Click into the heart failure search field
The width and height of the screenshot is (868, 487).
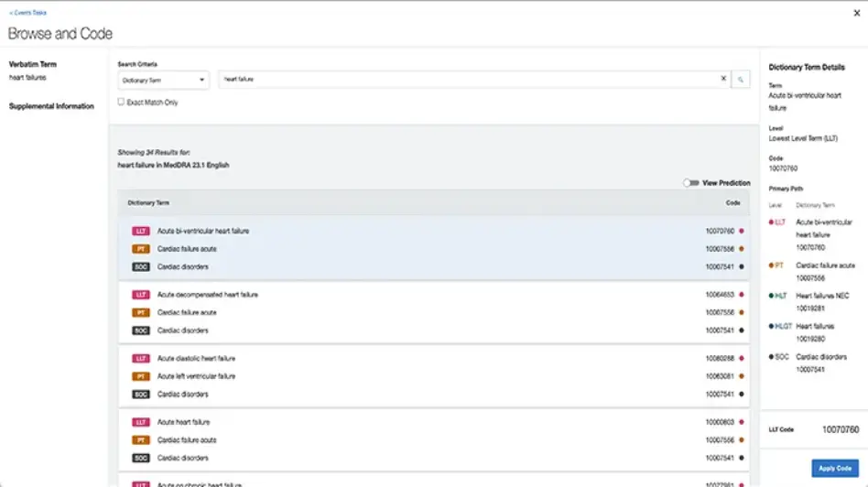click(x=467, y=80)
